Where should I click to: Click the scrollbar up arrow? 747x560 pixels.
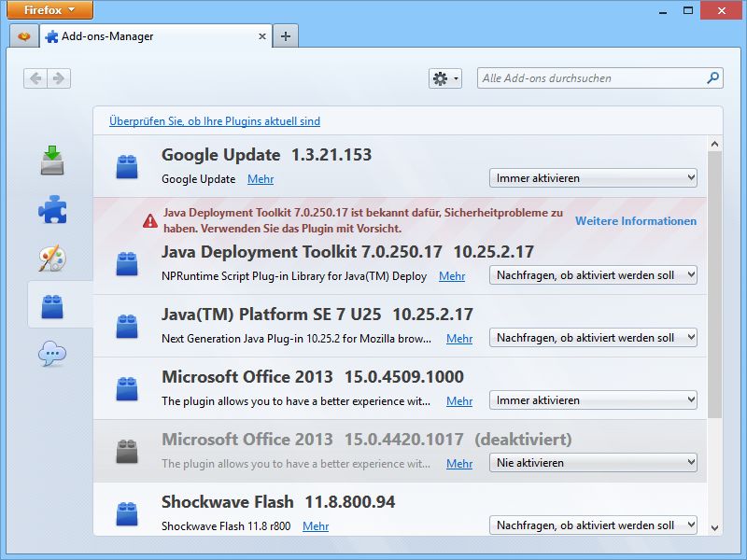[714, 144]
